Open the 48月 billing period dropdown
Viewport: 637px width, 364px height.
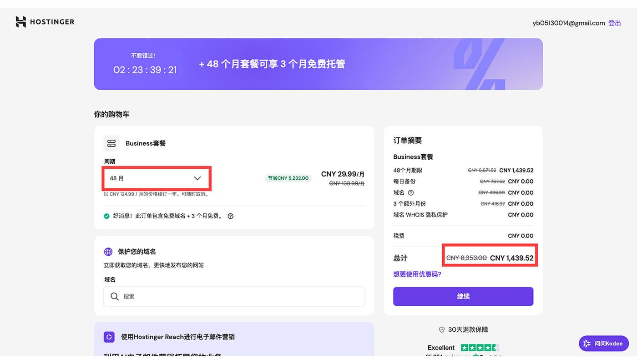point(157,178)
